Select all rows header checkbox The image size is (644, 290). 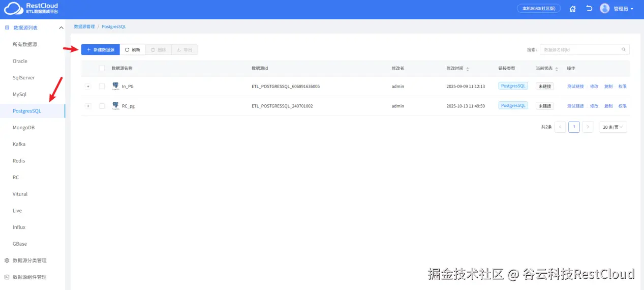pos(102,68)
